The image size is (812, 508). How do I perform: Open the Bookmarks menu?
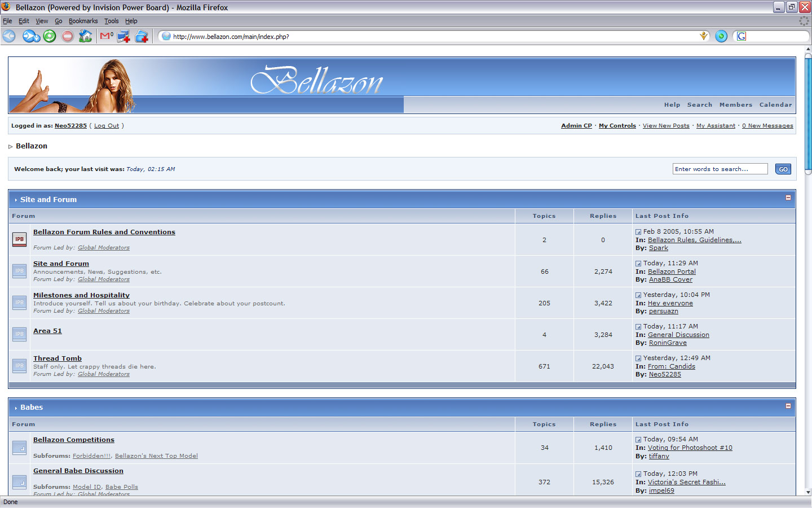point(83,21)
